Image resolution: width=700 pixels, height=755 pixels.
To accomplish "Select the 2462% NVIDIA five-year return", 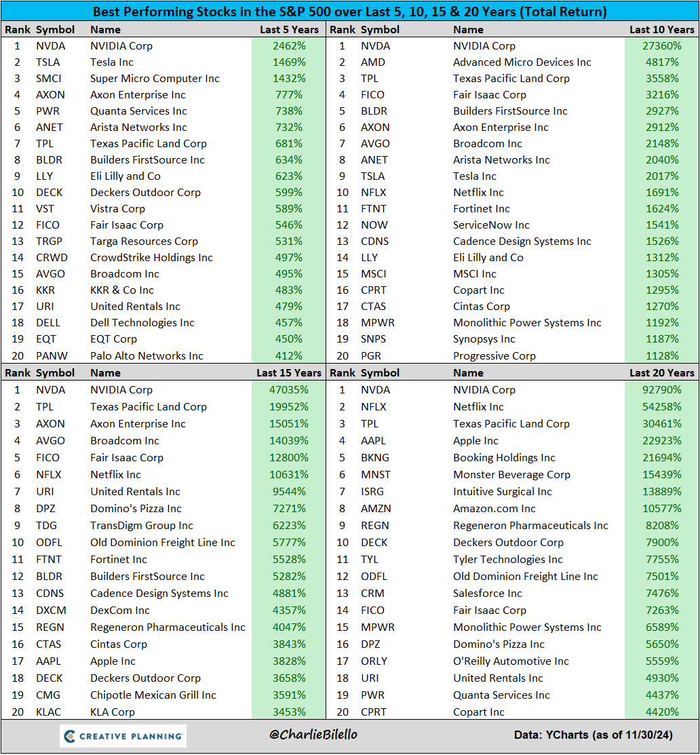I will 289,46.
